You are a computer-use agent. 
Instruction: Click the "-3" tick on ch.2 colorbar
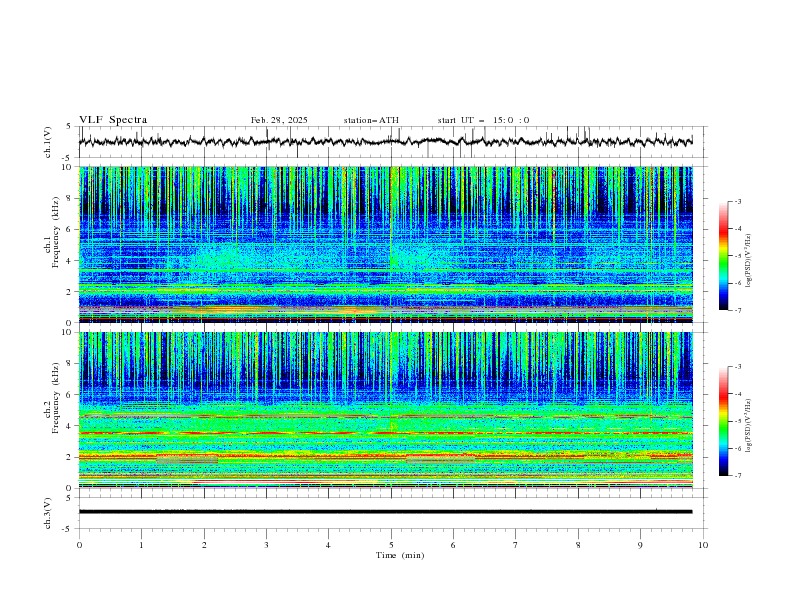(x=738, y=367)
